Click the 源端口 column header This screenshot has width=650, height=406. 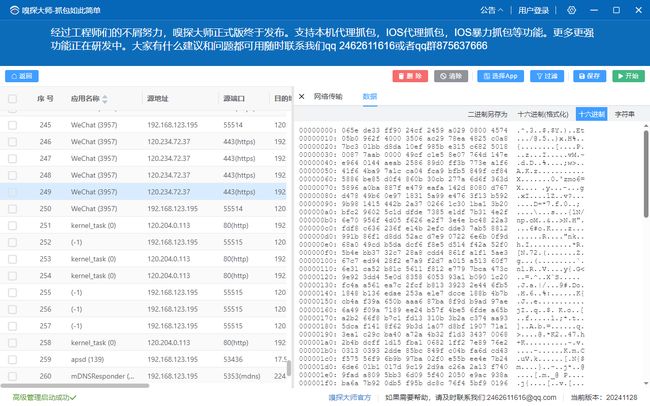(234, 98)
